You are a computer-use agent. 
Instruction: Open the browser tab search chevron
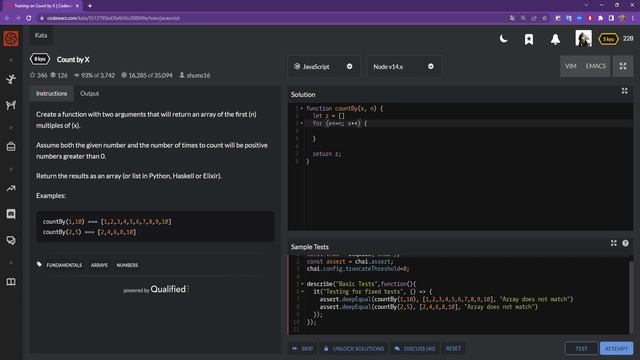tap(586, 5)
